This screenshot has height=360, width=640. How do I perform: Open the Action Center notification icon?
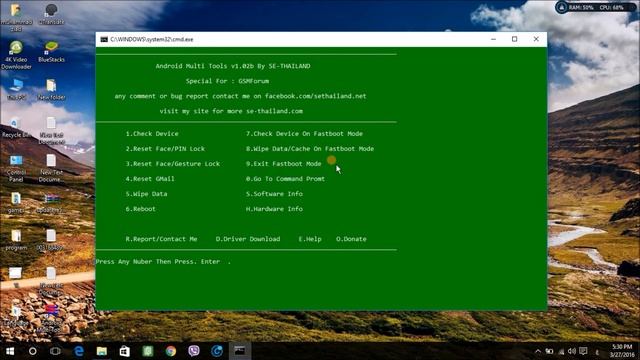tap(583, 351)
